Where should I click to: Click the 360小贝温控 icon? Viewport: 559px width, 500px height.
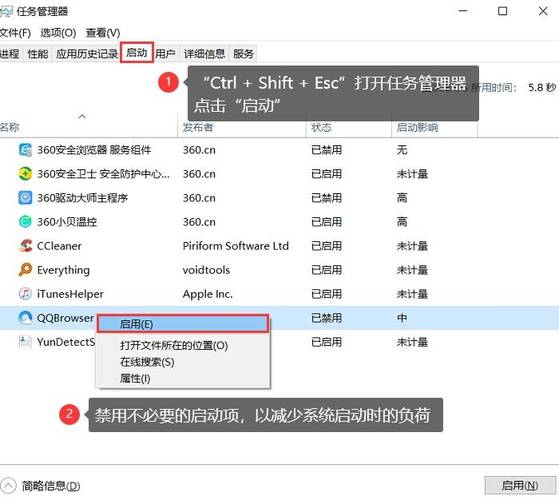click(x=25, y=222)
